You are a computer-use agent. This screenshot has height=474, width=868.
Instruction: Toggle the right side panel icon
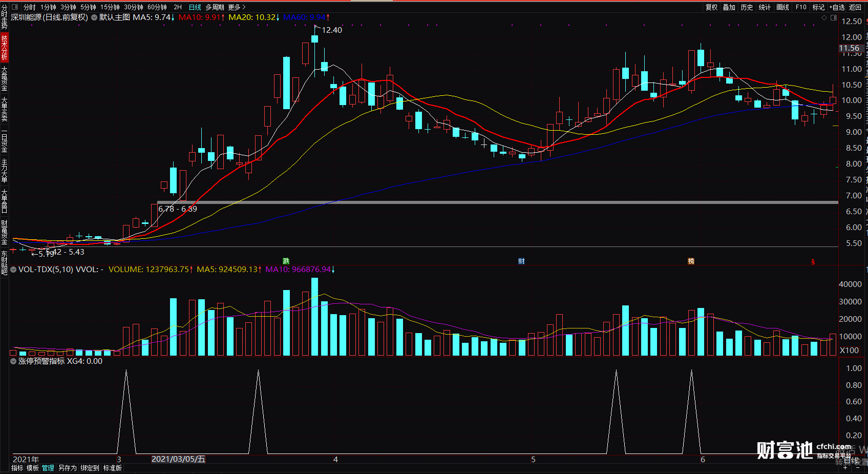(x=833, y=17)
